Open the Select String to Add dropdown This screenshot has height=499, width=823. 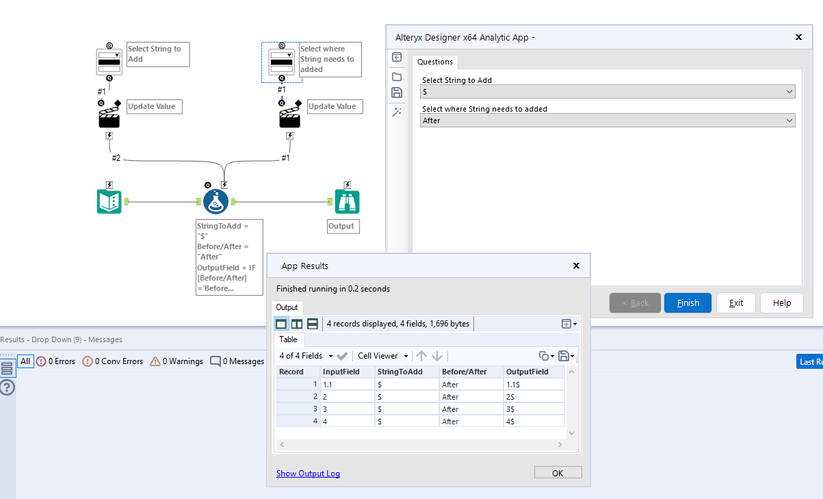click(x=607, y=92)
